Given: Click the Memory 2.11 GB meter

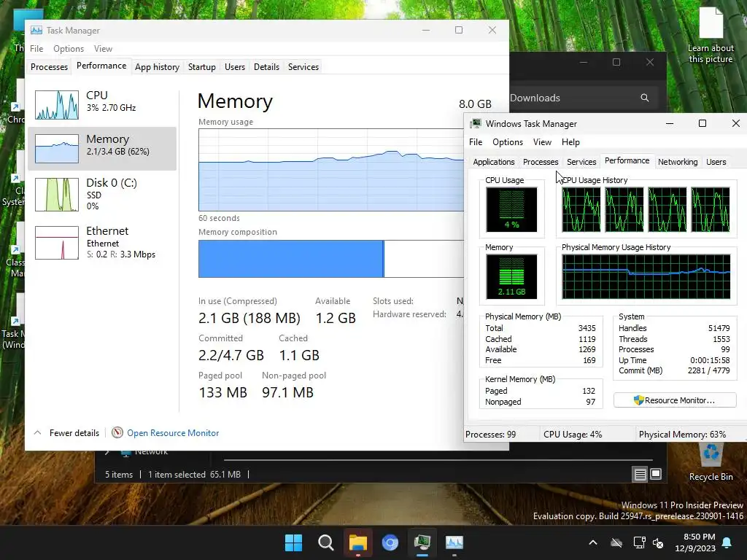Looking at the screenshot, I should [x=511, y=276].
